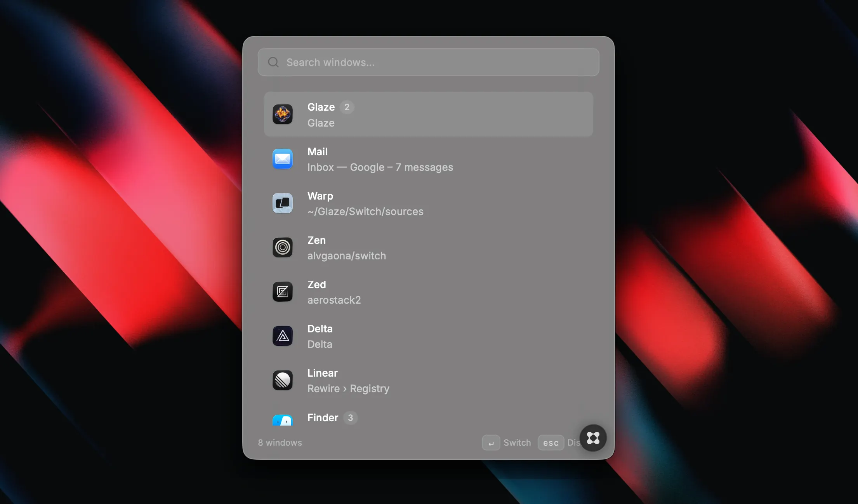Click the Warp app name
The width and height of the screenshot is (858, 504).
[x=320, y=196]
